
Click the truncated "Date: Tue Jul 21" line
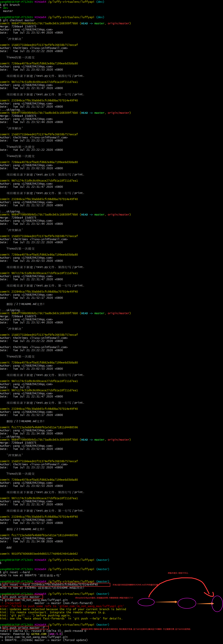(15, 387)
